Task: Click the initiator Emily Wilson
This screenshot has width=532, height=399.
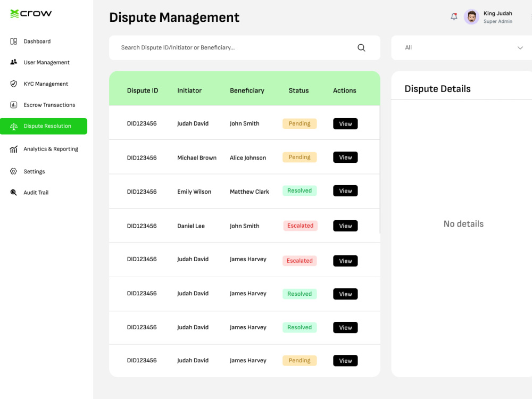Action: tap(194, 192)
